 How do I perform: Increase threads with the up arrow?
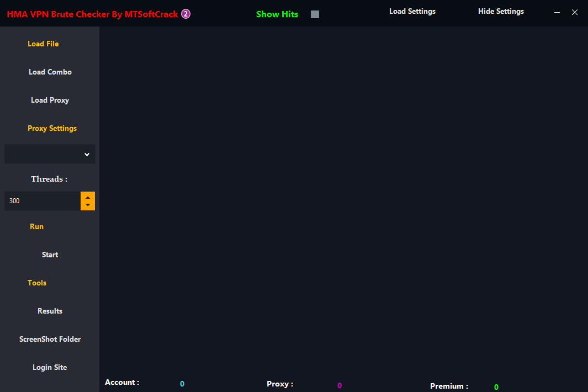click(88, 197)
